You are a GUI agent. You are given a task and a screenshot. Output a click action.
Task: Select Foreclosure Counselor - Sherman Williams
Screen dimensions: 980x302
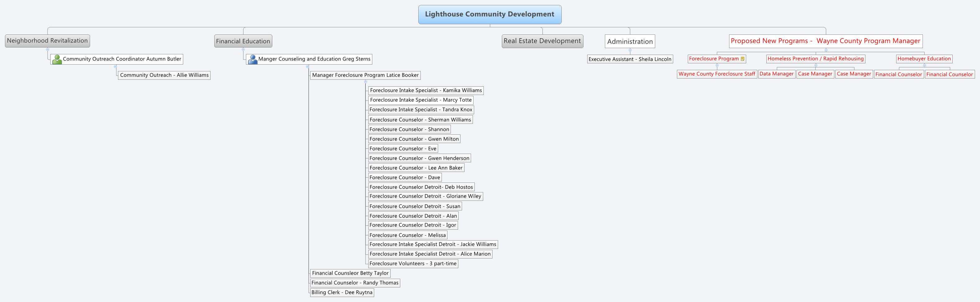point(420,120)
